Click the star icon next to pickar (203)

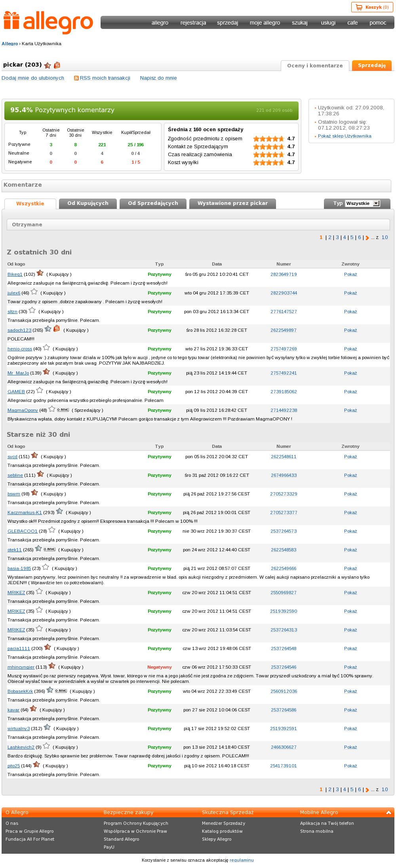pyautogui.click(x=48, y=65)
